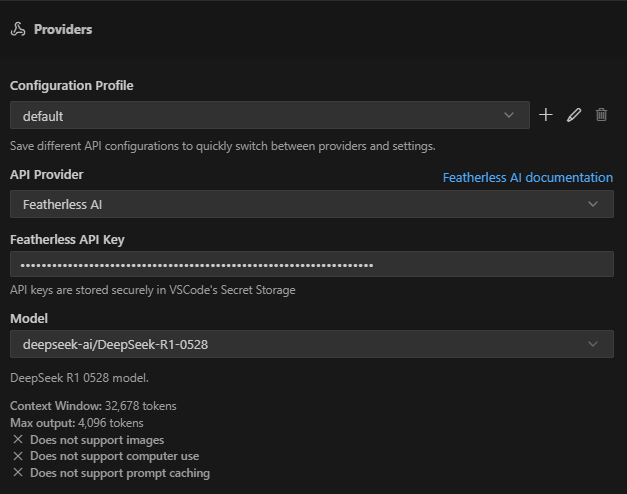The height and width of the screenshot is (494, 627).
Task: Click 'Does not support computer use' text
Action: 115,456
